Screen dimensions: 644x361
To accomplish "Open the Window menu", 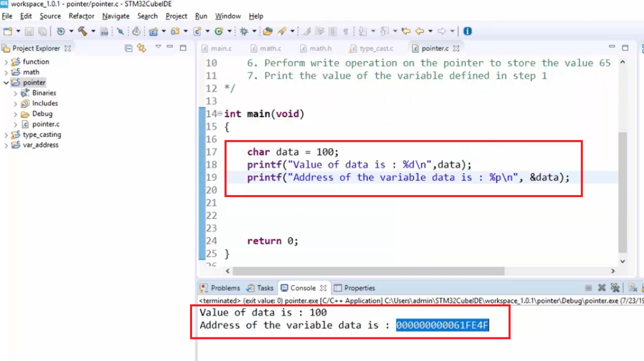I will click(x=228, y=16).
